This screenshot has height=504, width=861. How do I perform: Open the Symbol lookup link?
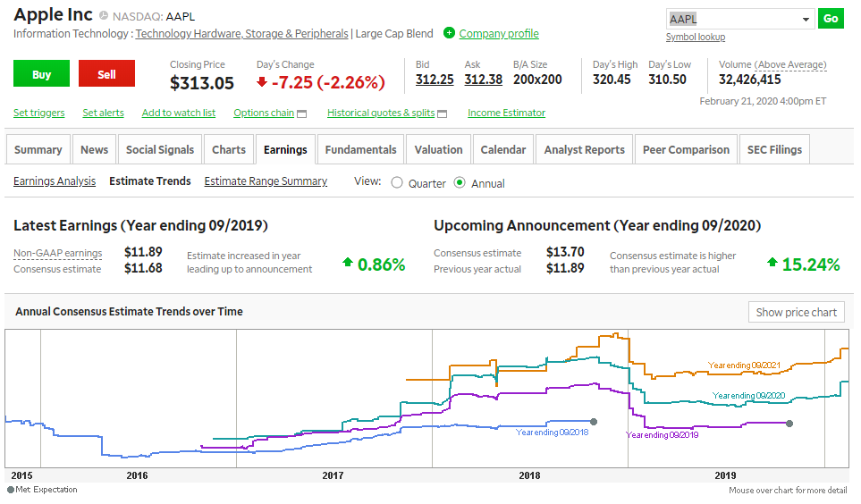696,37
